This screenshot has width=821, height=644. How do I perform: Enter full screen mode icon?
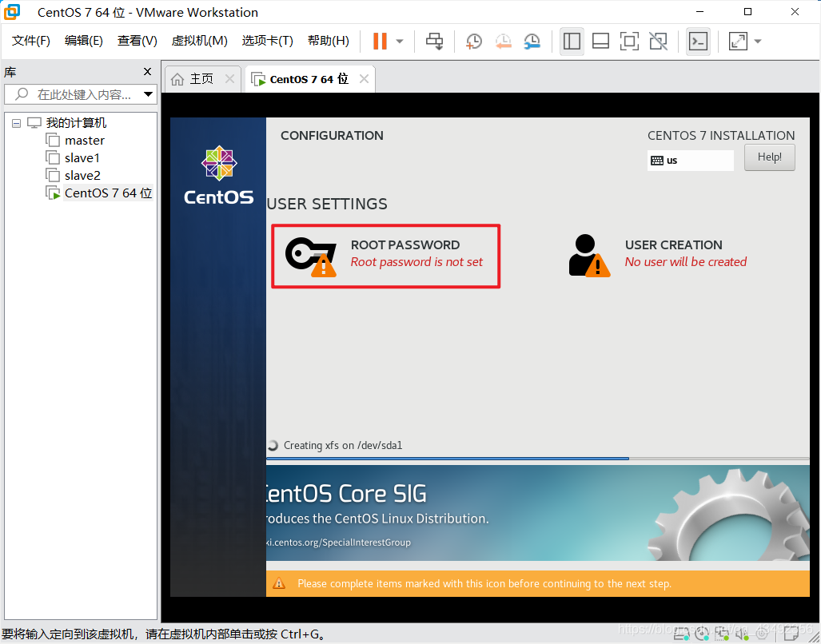(x=629, y=41)
